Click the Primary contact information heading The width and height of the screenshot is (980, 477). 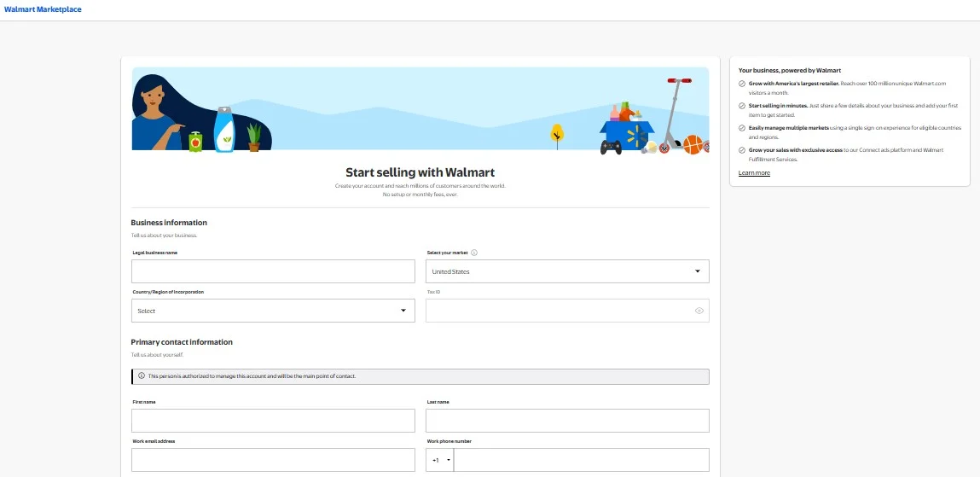182,342
